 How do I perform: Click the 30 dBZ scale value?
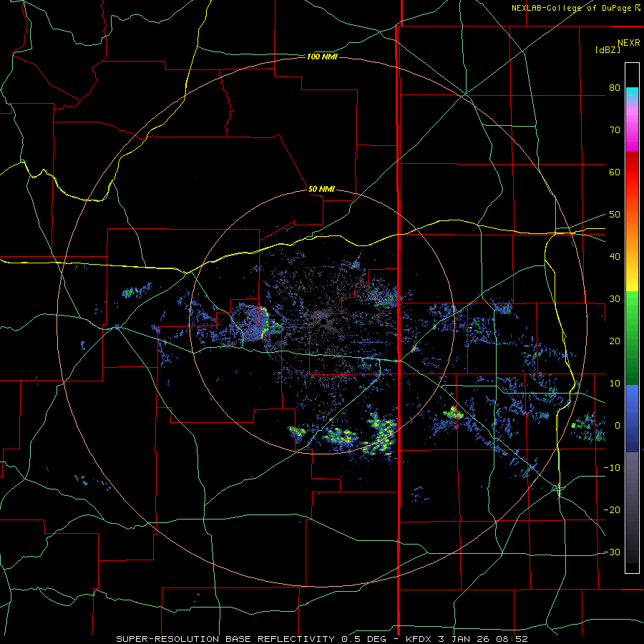click(x=615, y=299)
